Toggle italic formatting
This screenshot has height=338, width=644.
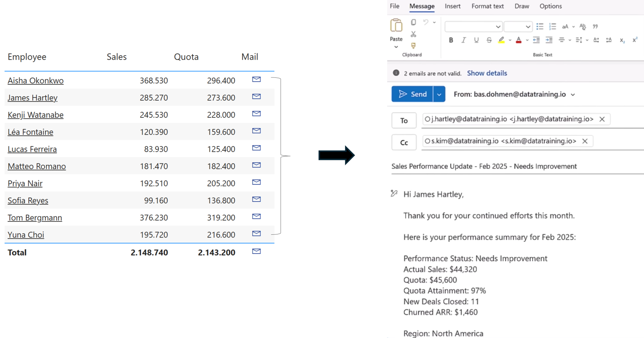tap(464, 40)
